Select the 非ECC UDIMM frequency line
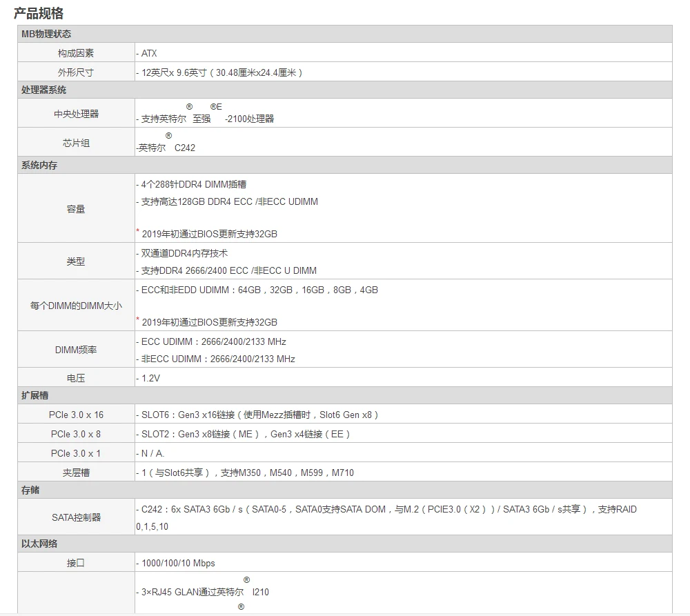Image resolution: width=690 pixels, height=616 pixels. pos(215,359)
